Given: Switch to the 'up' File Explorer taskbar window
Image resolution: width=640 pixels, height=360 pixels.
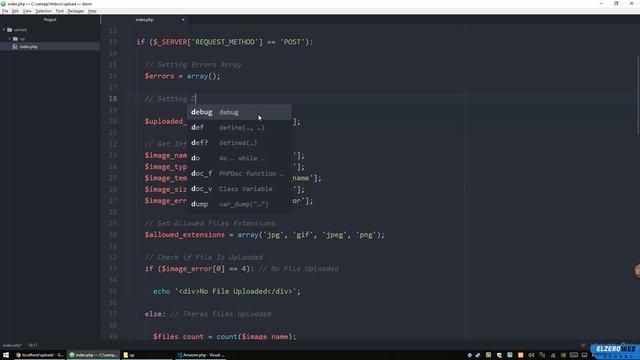Looking at the screenshot, I should [147, 355].
